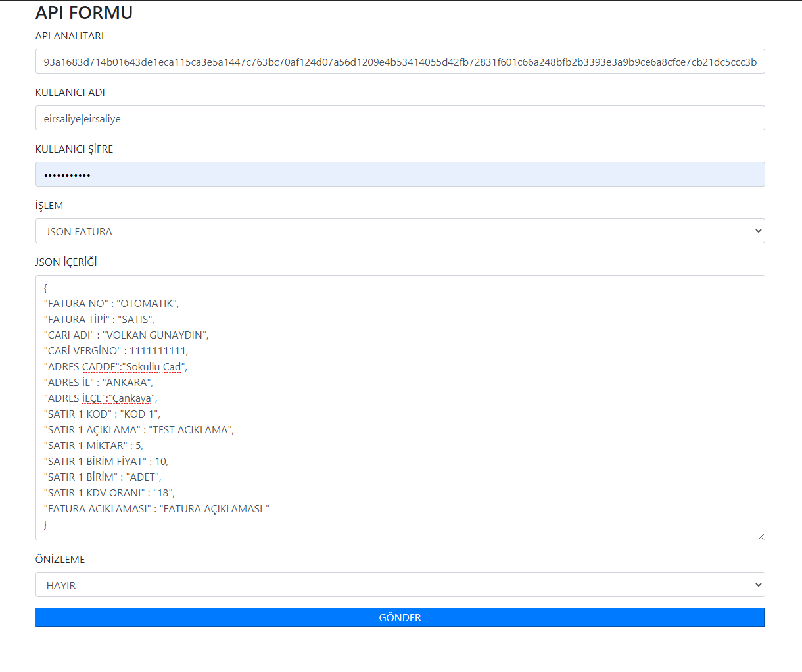Grab the JSON textarea resize handle
This screenshot has width=802, height=672.
(761, 536)
